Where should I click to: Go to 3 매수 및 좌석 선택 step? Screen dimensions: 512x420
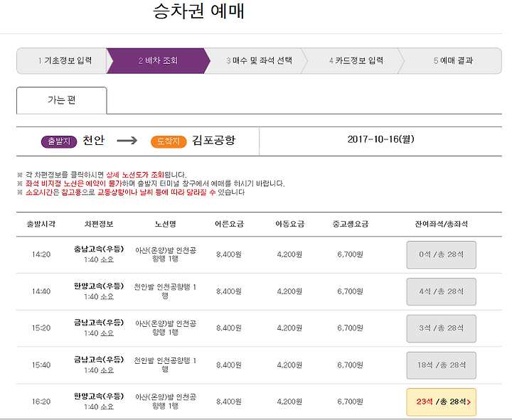point(259,60)
